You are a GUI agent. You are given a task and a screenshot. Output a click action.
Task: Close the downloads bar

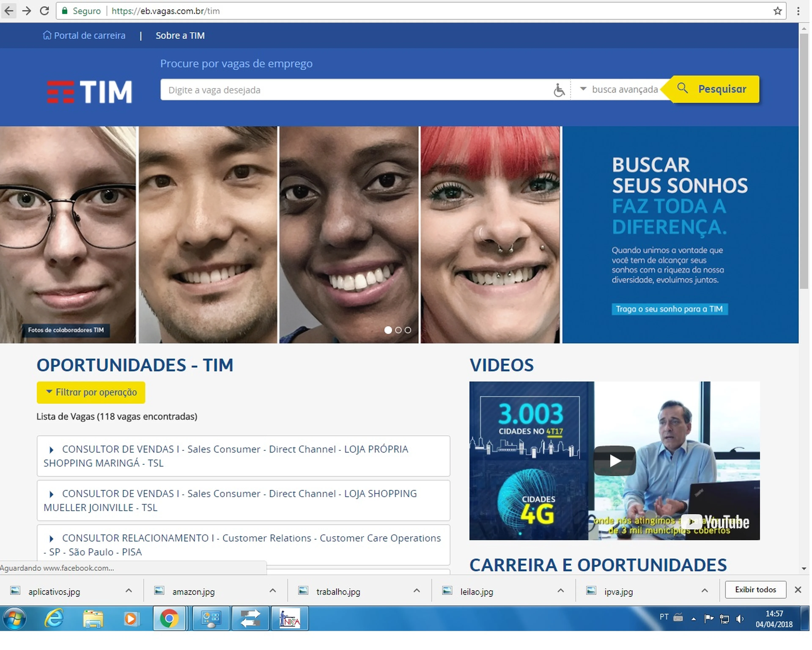pos(798,590)
